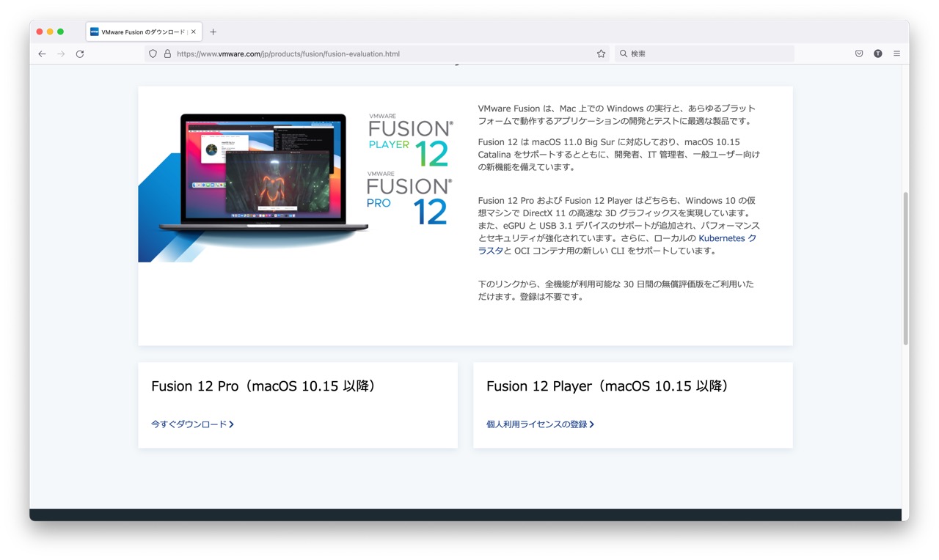Click the chevron after 今すぐダウンロード

(231, 424)
